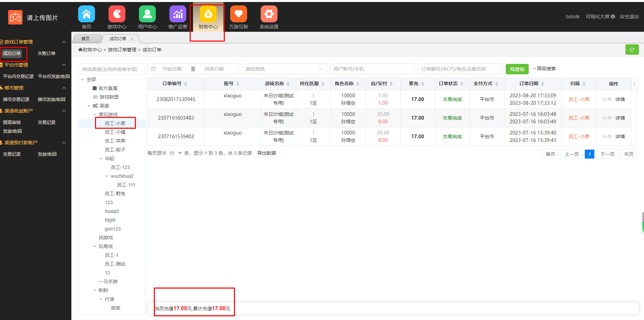Select 游戏联盟 in the channel tree

[x=109, y=97]
